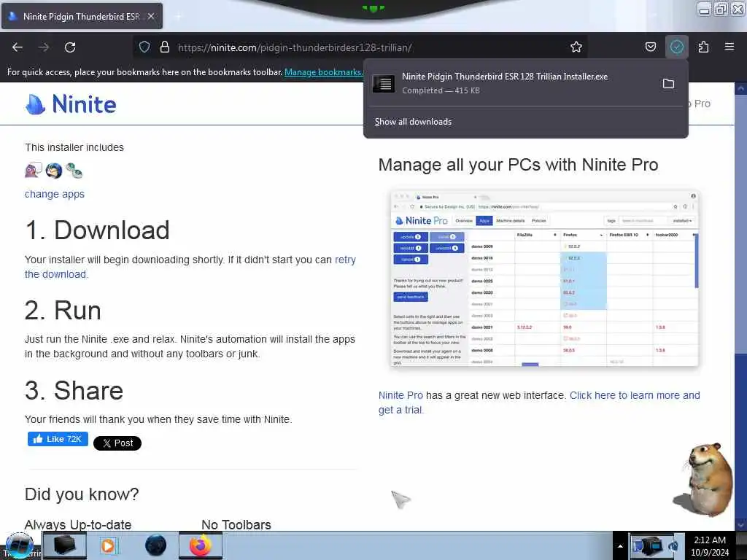Open the black folder taskbar icon
The width and height of the screenshot is (747, 560).
point(64,545)
